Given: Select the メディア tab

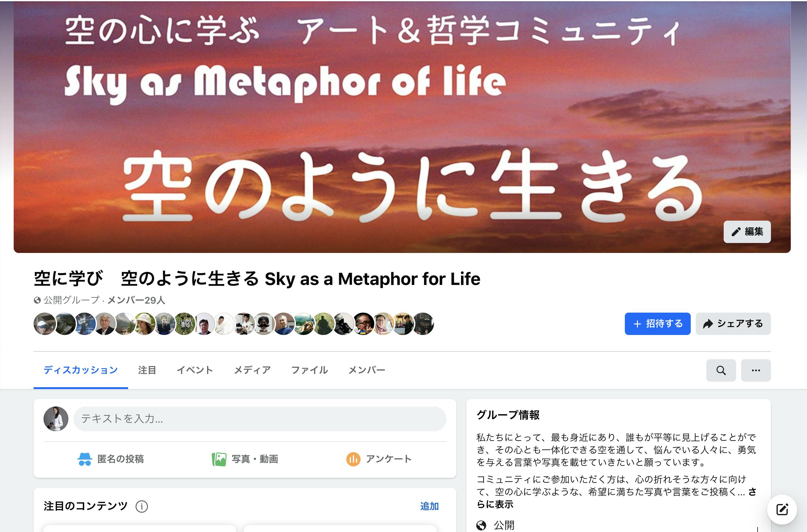Looking at the screenshot, I should pyautogui.click(x=252, y=370).
